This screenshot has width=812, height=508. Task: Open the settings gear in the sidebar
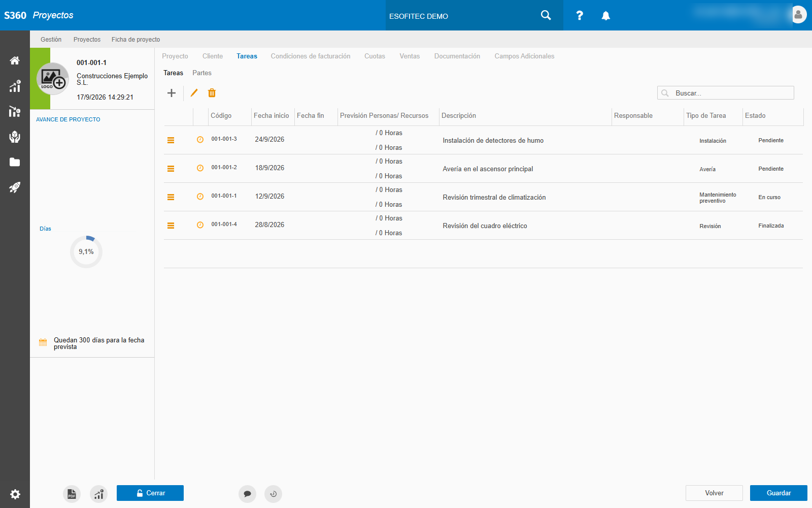(x=15, y=494)
